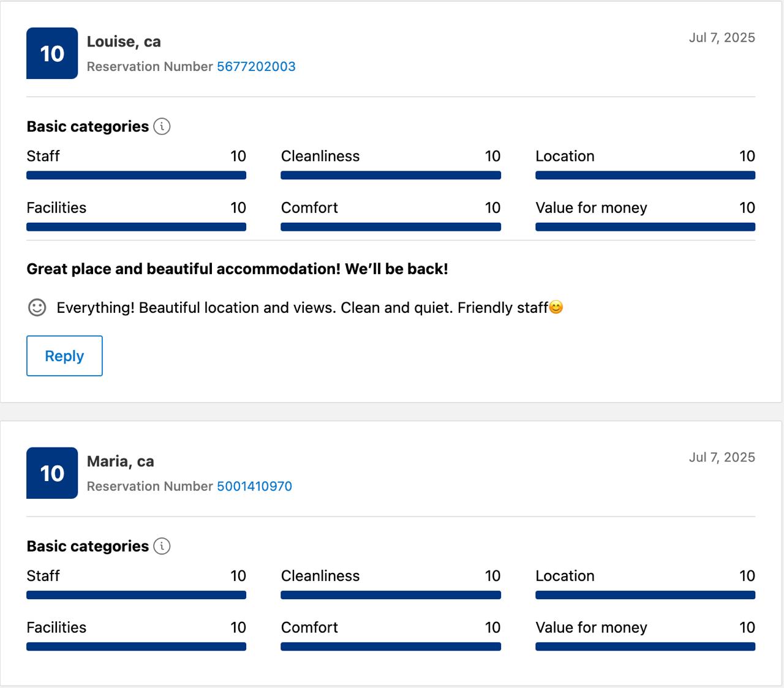Viewport: 784px width, 688px height.
Task: Click Louise's review date Jul 7, 2025
Action: [722, 37]
